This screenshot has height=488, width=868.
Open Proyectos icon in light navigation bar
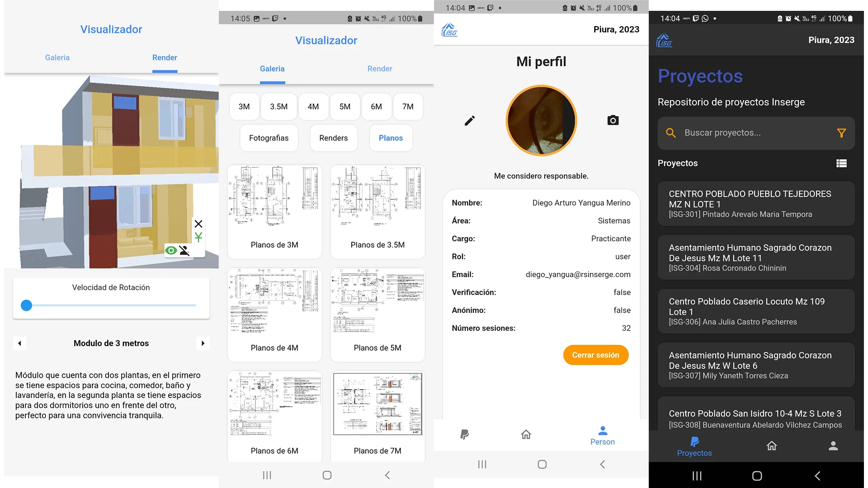[464, 435]
